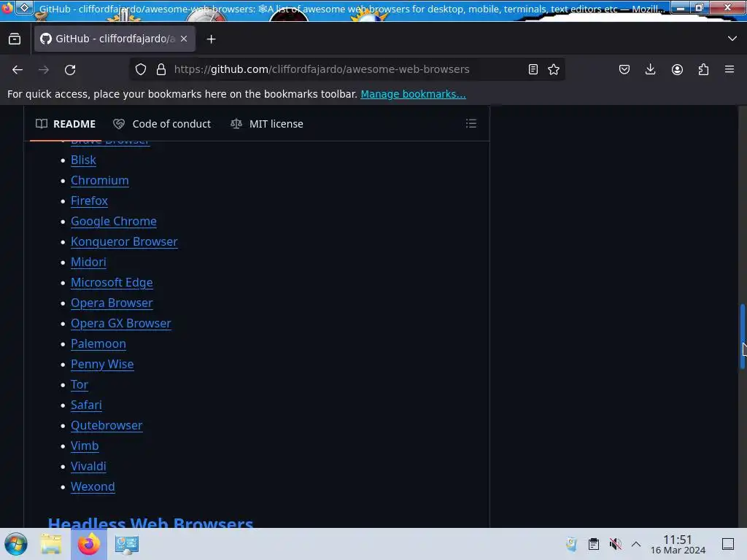This screenshot has width=747, height=560.
Task: Open the taskbar start menu
Action: pos(16,544)
